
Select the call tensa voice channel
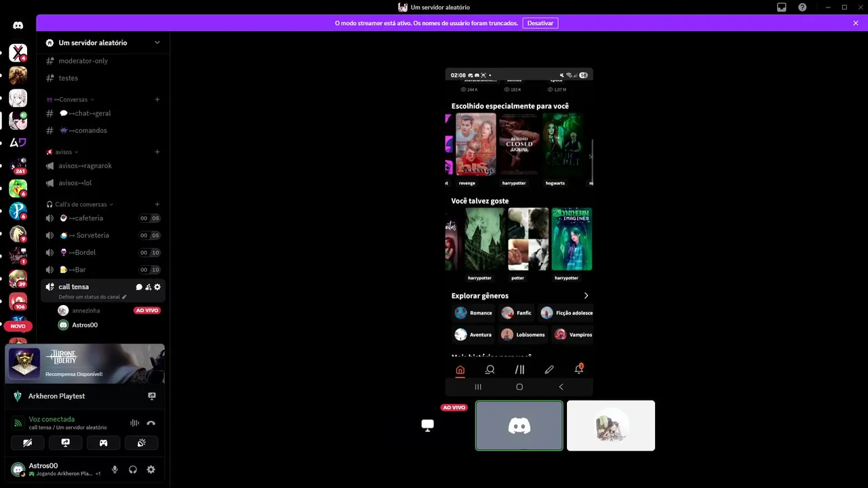(x=102, y=291)
